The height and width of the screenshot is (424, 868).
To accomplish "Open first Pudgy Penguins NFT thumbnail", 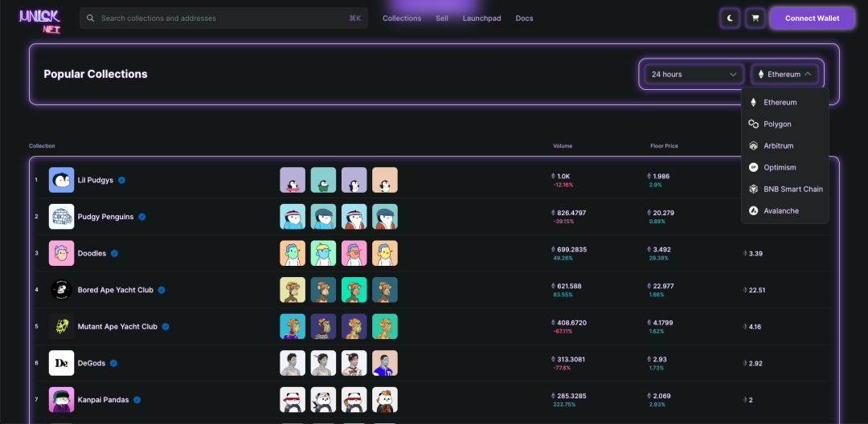I will point(293,217).
